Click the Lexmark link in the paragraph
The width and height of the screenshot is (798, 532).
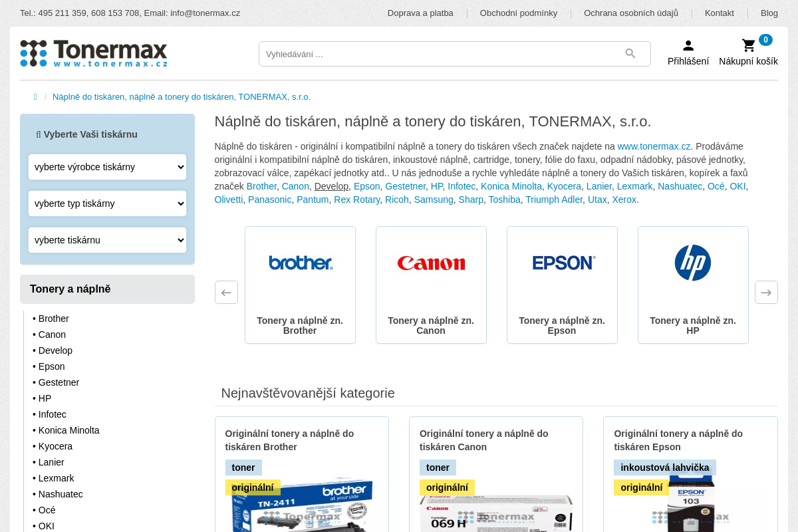[x=635, y=186]
